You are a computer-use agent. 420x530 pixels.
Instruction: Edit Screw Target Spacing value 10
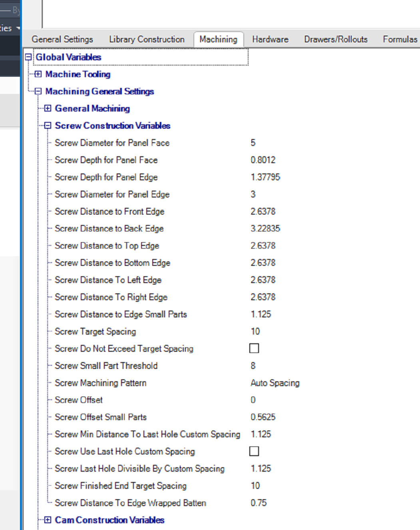pos(255,331)
